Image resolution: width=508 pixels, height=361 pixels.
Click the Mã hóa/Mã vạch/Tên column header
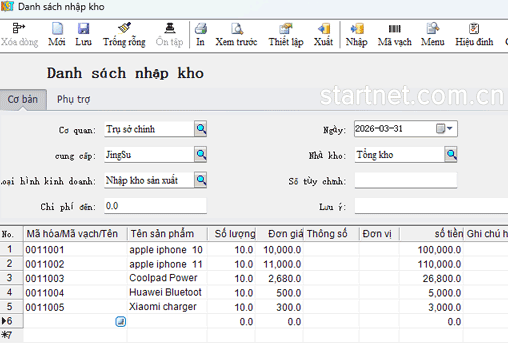click(x=75, y=234)
